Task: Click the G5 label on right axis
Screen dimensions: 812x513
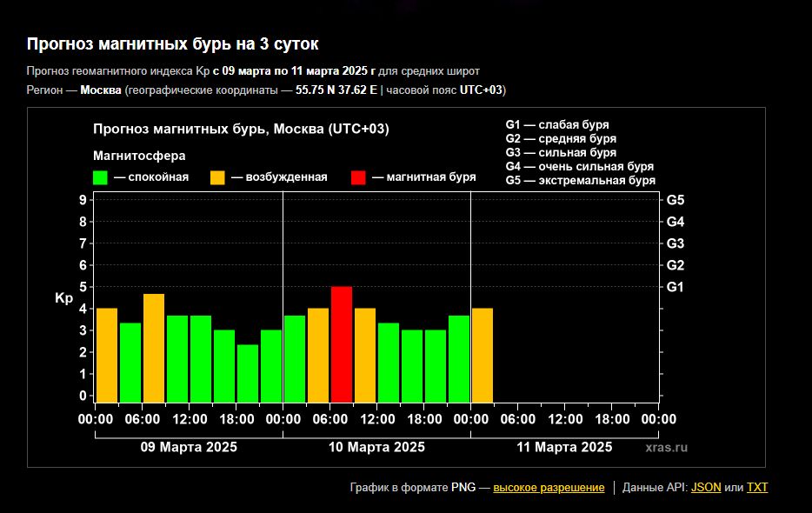Action: tap(676, 200)
